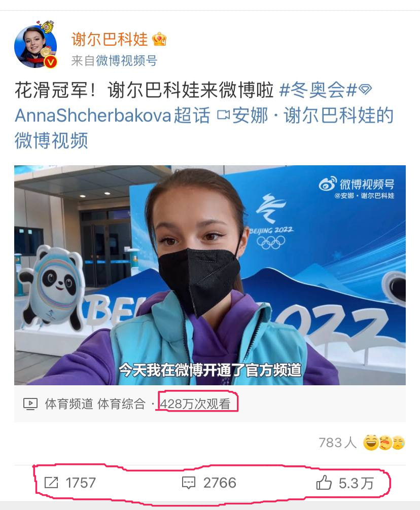Open comments via the 2766 icon

[188, 483]
